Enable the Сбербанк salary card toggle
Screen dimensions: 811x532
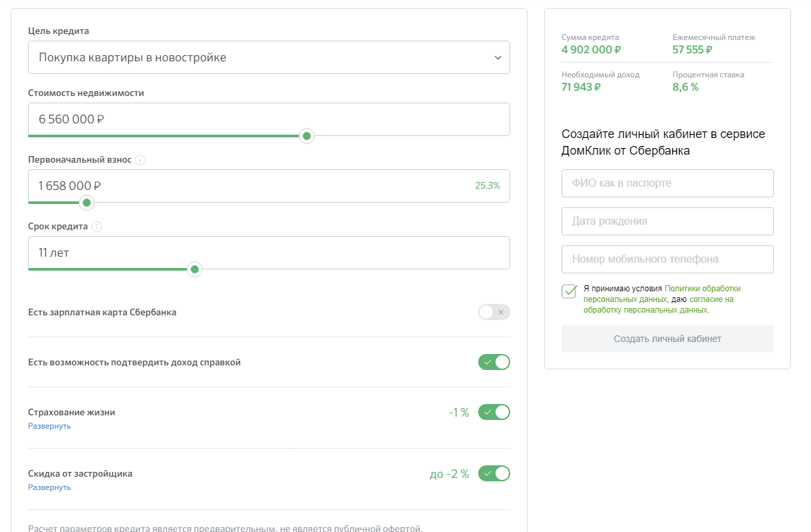coord(494,312)
